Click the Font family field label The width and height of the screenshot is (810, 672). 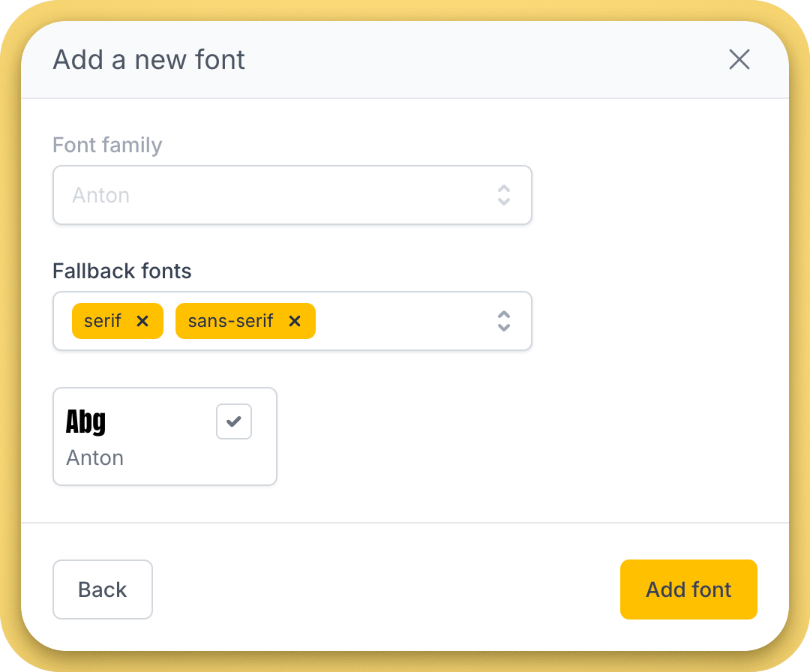click(107, 145)
